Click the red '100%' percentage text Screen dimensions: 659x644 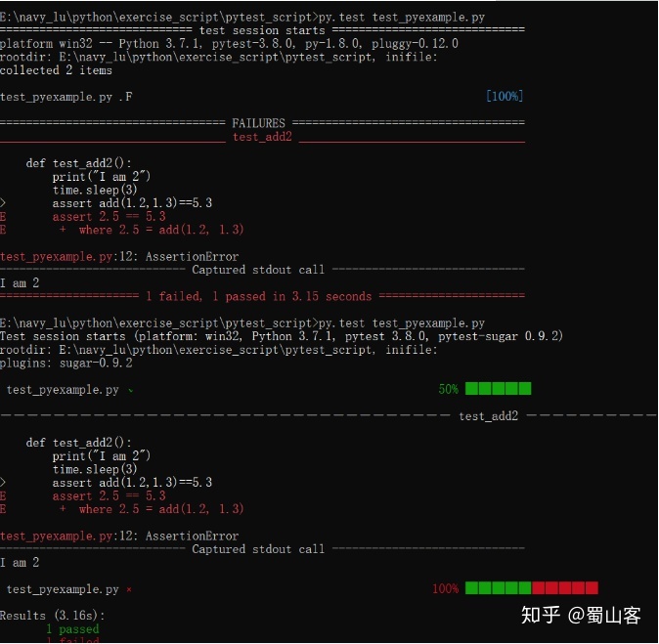coord(446,588)
